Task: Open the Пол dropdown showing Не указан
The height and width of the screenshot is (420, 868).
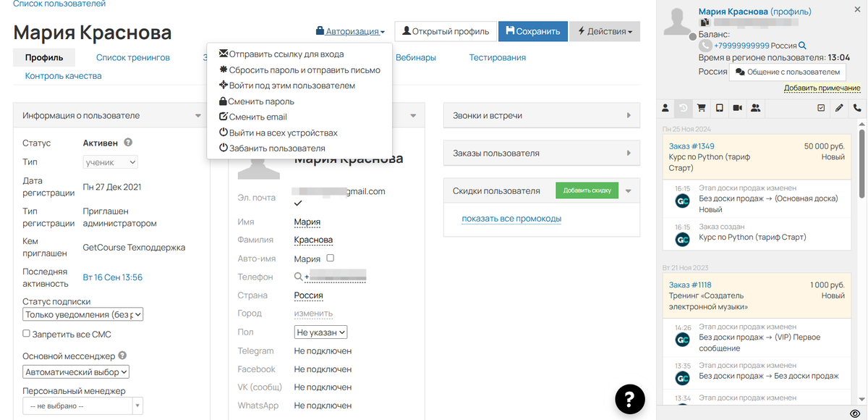Action: coord(321,332)
